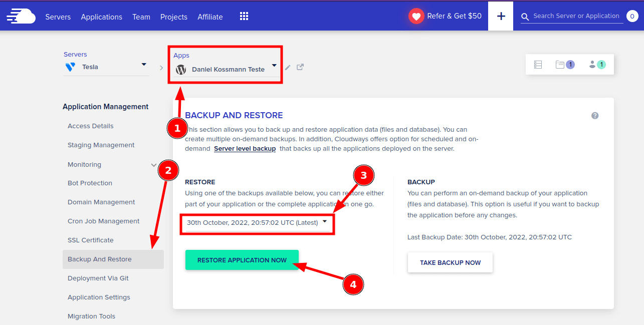
Task: Select Servers in top navigation
Action: point(58,17)
